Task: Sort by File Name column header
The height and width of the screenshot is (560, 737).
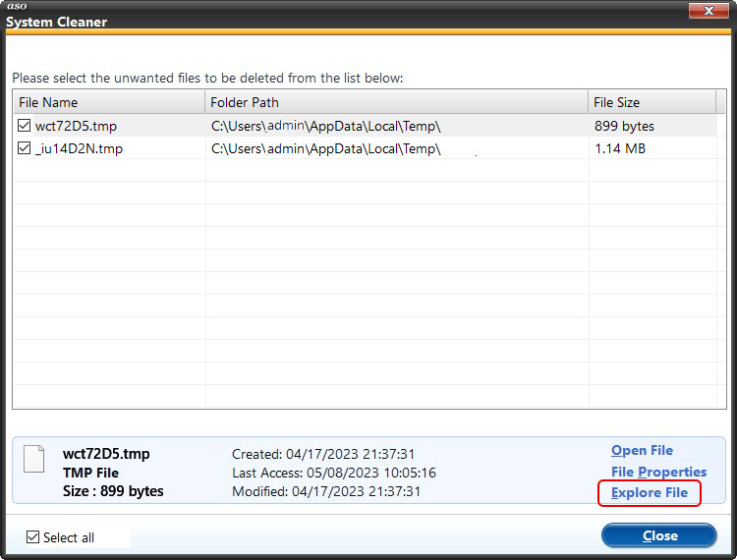Action: tap(109, 102)
